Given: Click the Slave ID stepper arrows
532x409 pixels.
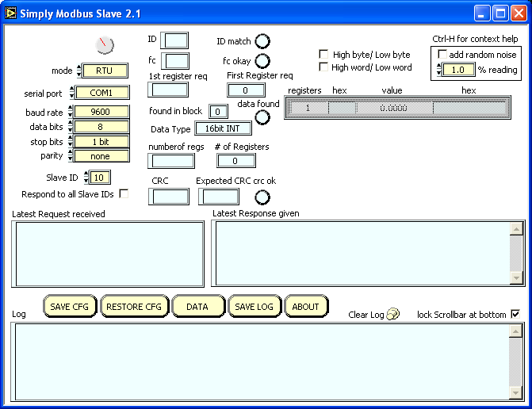Looking at the screenshot, I should pos(86,177).
